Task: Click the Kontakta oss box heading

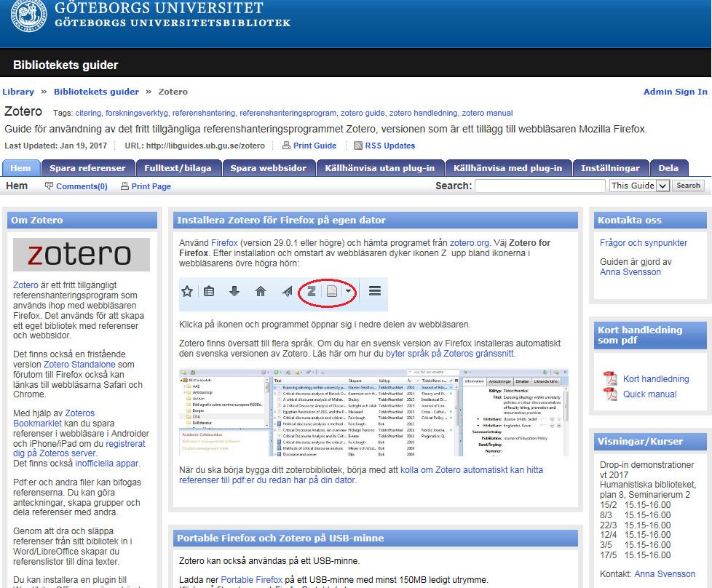Action: point(629,220)
